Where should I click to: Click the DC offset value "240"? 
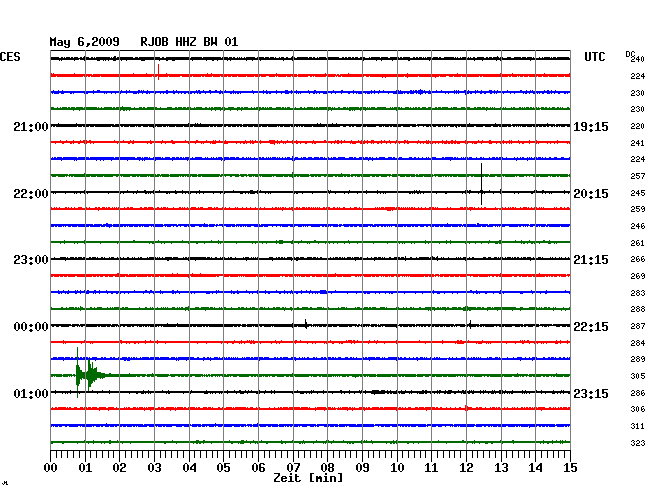[638, 59]
